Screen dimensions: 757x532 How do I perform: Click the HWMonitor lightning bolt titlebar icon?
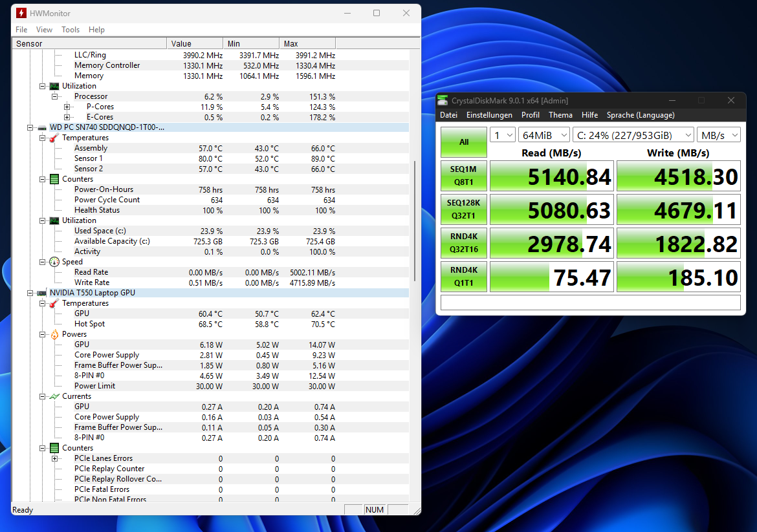tap(22, 12)
